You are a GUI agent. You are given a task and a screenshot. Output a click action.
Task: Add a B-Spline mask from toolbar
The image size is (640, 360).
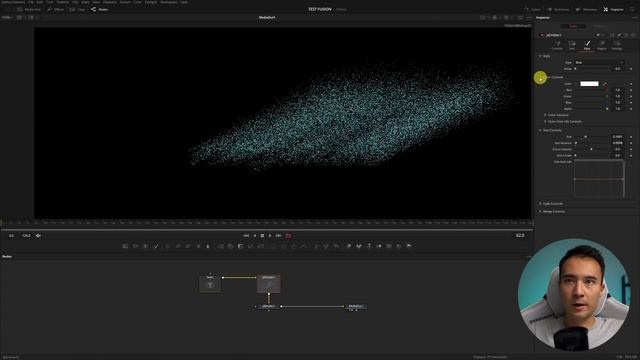(x=303, y=246)
